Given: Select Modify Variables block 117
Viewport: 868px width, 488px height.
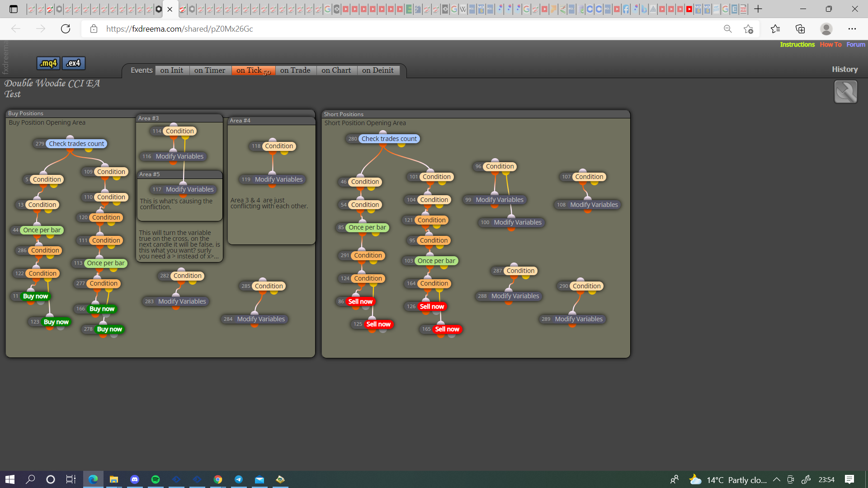Looking at the screenshot, I should pyautogui.click(x=183, y=189).
